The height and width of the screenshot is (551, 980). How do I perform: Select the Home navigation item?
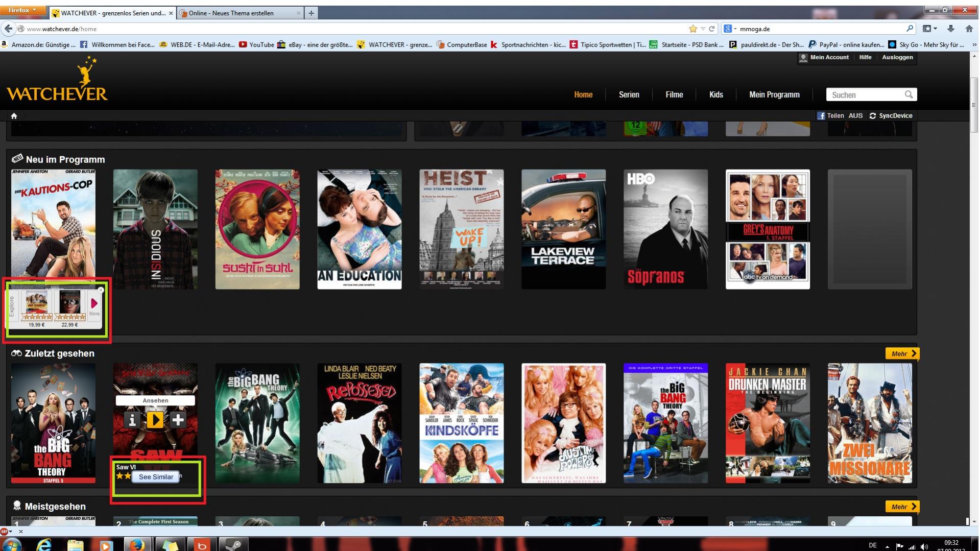[x=583, y=94]
